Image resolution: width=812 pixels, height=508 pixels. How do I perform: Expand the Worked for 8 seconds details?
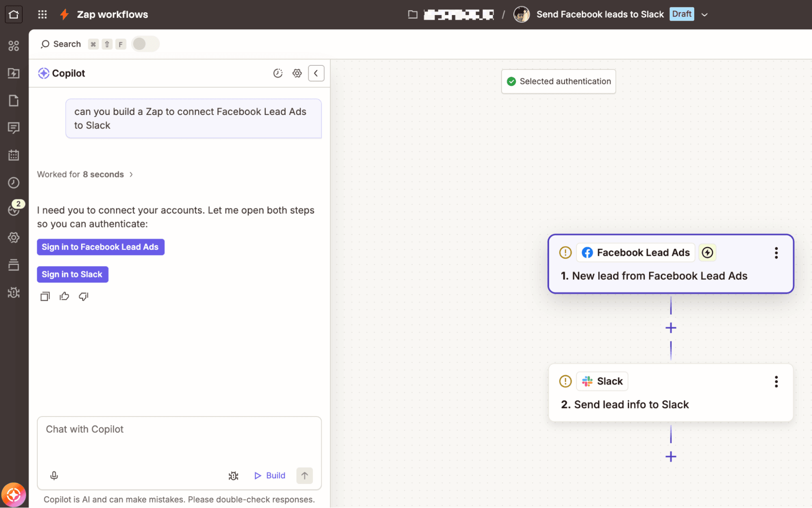pos(85,174)
